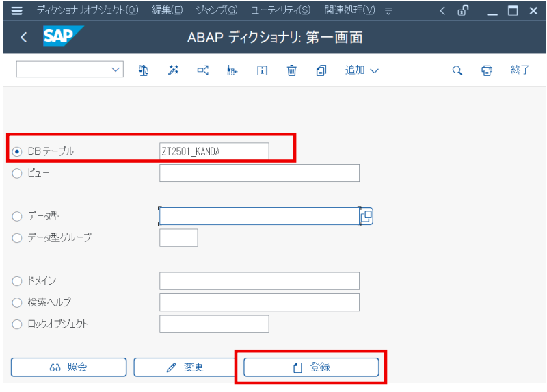The width and height of the screenshot is (547, 392).
Task: Select the データ型 radio button
Action: 16,216
